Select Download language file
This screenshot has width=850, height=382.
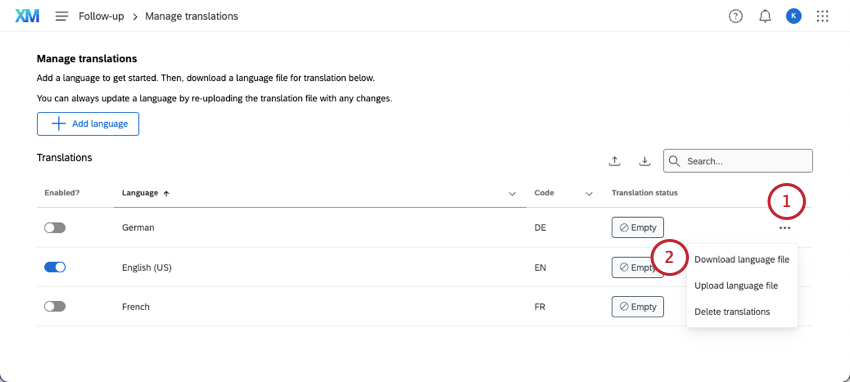tap(742, 260)
